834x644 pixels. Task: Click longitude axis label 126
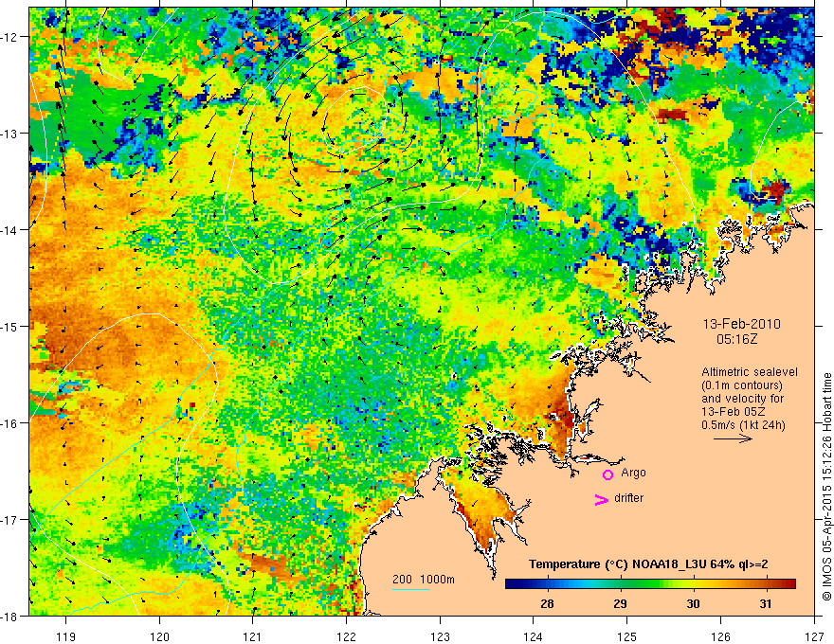720,636
